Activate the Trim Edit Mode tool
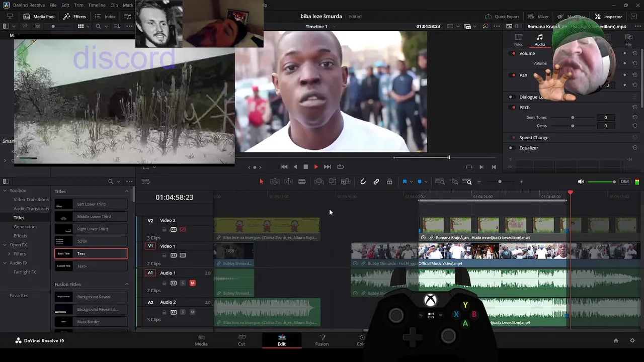 [275, 182]
